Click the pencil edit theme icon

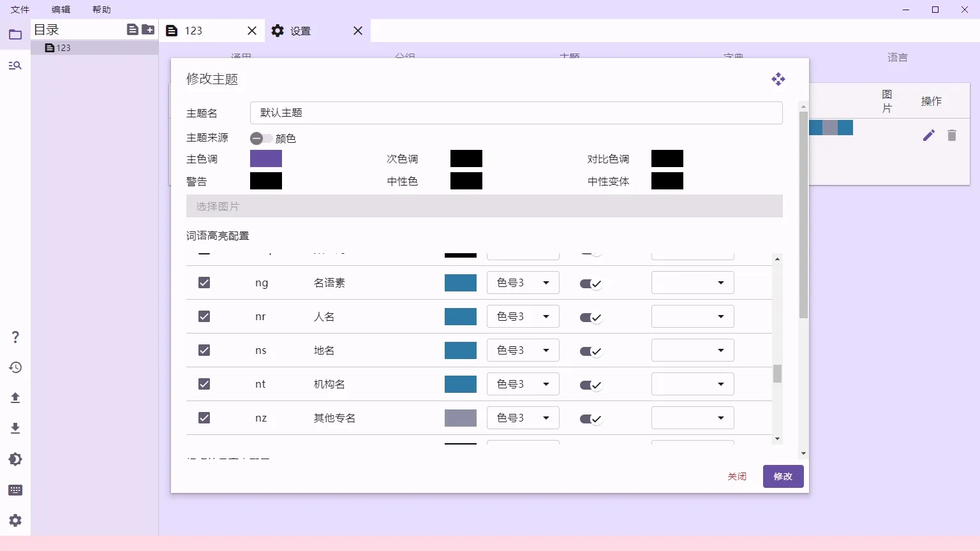tap(929, 135)
